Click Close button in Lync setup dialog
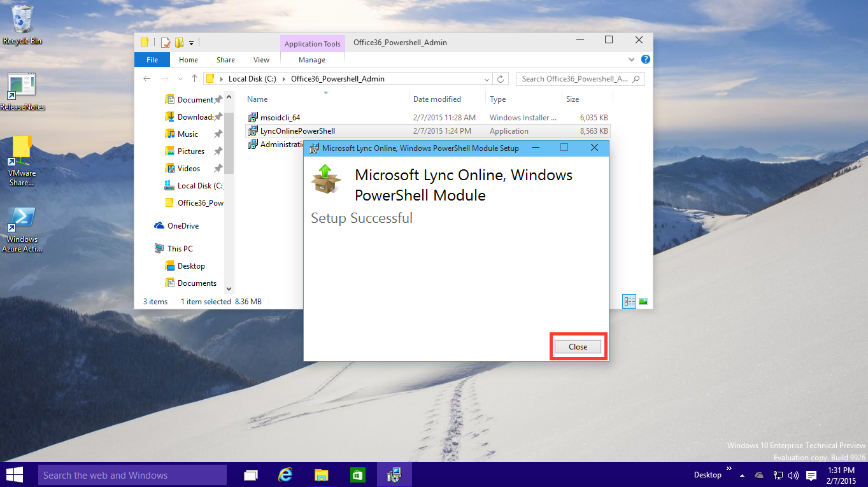Viewport: 868px width, 487px height. pyautogui.click(x=578, y=346)
